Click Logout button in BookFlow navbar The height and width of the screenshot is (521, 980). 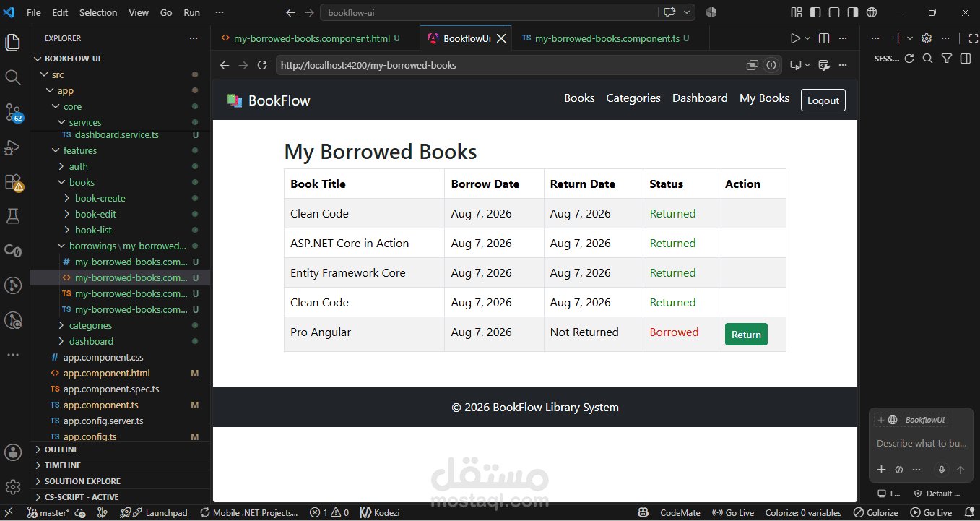(x=823, y=100)
